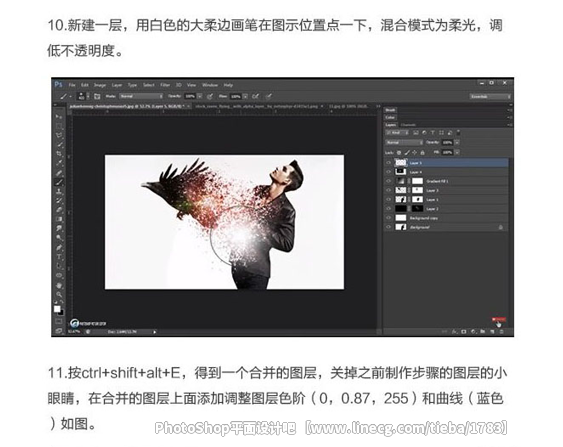Select the Pen tool
The width and height of the screenshot is (563, 447).
(x=59, y=247)
